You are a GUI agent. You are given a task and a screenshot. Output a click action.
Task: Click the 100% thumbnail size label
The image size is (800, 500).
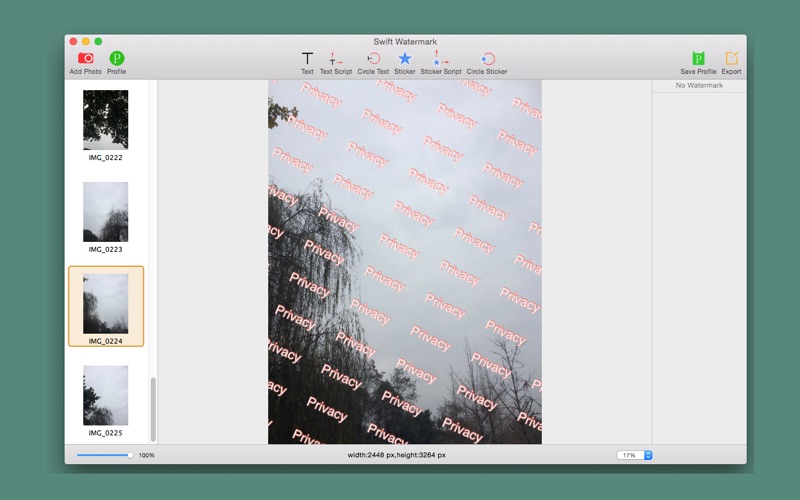point(146,455)
